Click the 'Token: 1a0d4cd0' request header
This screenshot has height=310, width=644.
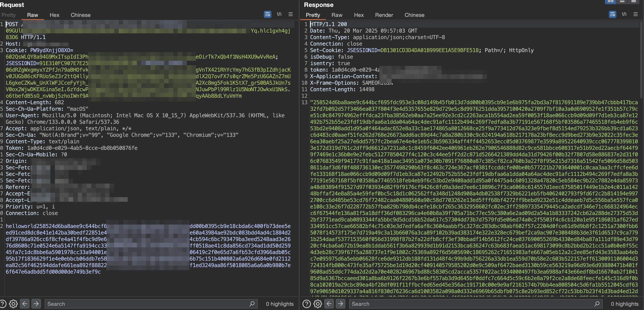click(x=71, y=148)
